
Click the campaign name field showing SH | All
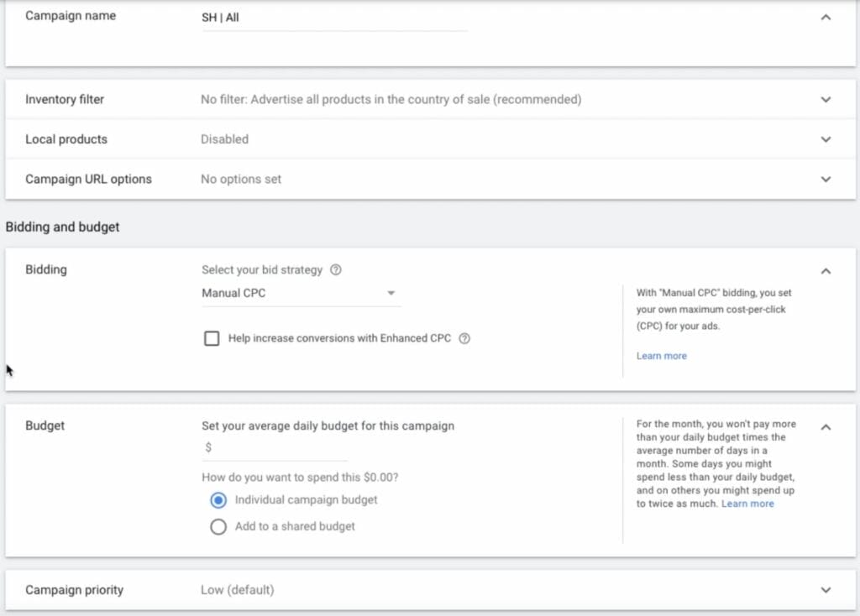333,18
